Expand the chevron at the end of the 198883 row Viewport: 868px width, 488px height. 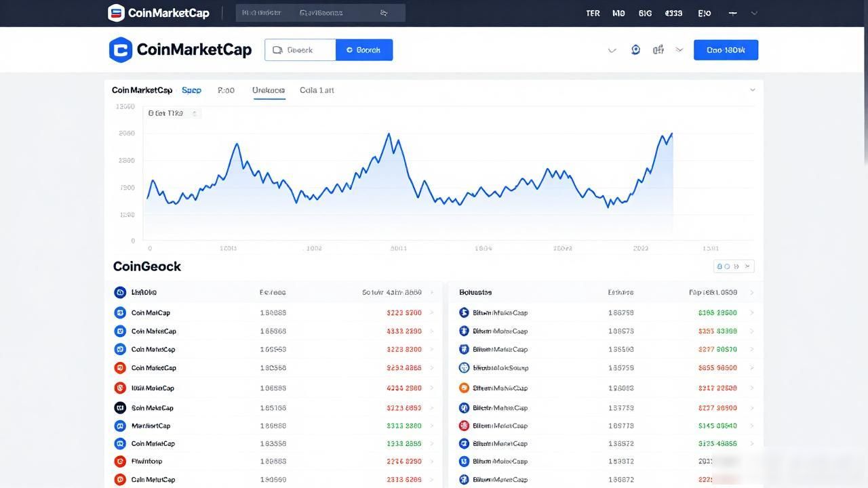click(x=751, y=388)
